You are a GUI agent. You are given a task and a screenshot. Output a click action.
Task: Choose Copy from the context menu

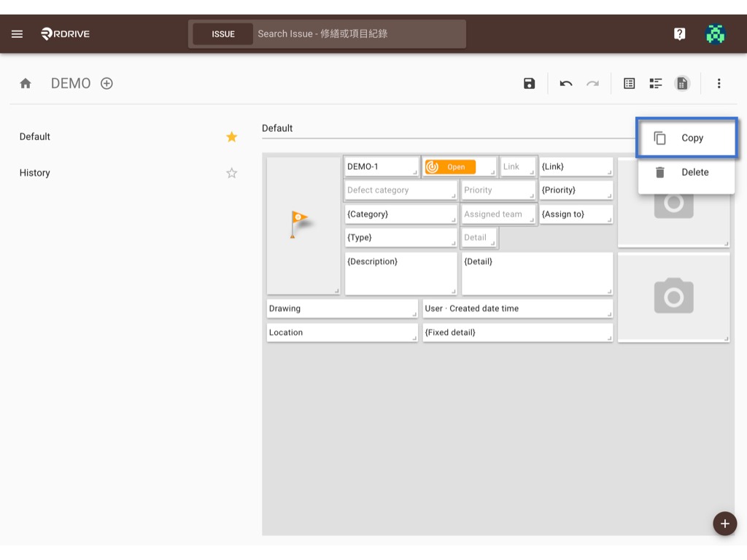coord(686,138)
